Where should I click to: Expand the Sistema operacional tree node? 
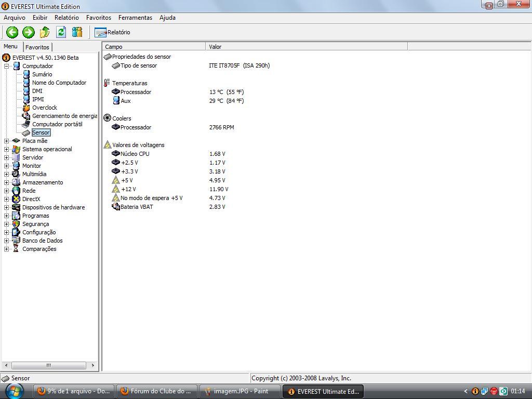point(6,149)
